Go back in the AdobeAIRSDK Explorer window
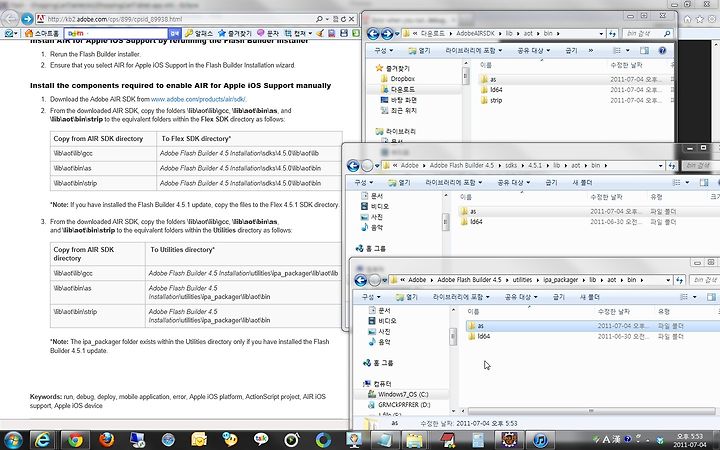This screenshot has width=720, height=450. [373, 34]
